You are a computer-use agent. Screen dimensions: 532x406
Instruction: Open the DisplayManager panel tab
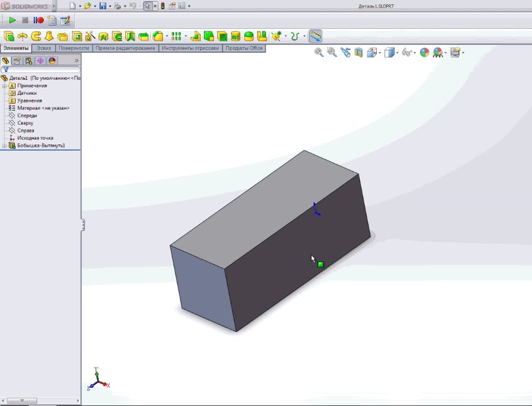(x=52, y=61)
